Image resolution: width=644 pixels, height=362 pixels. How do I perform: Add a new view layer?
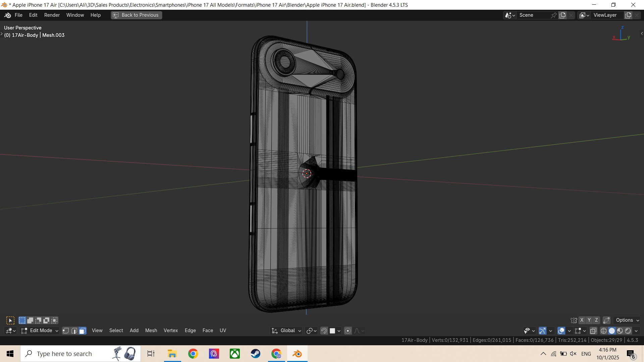pyautogui.click(x=628, y=15)
